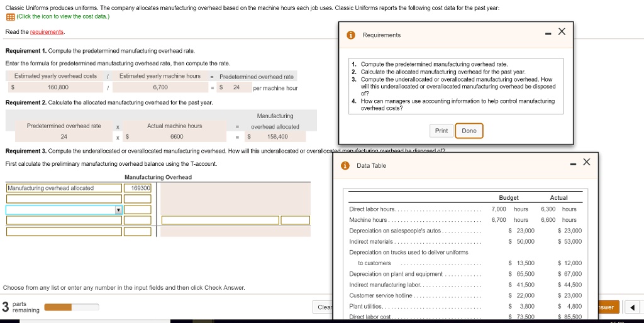
Task: Click the 169300 amount field
Action: click(x=138, y=188)
